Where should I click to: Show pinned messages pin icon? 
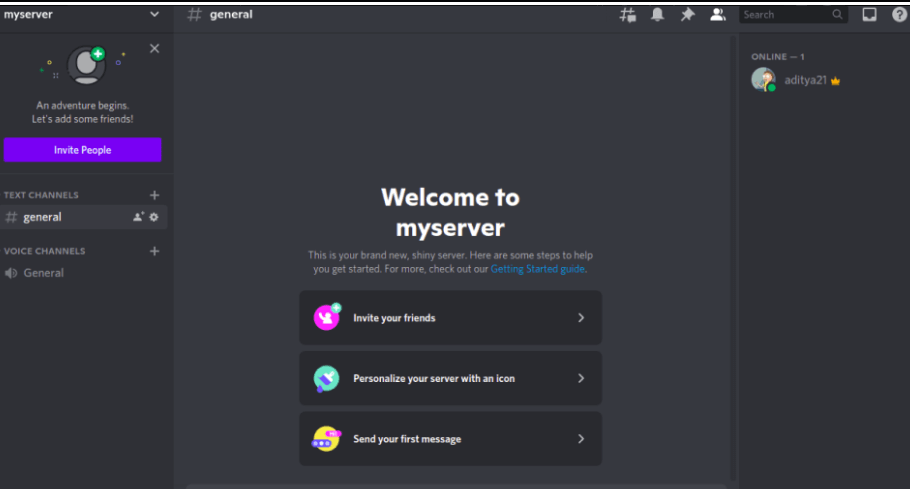pos(687,15)
